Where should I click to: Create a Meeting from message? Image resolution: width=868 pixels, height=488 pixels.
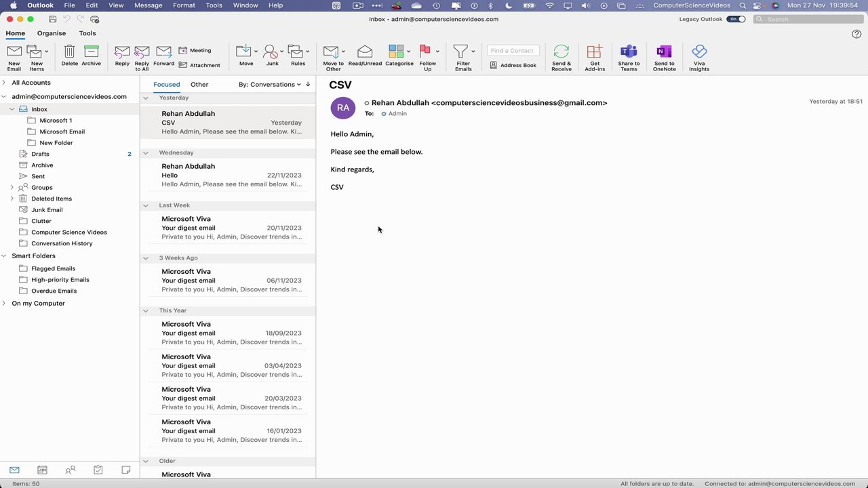point(195,50)
